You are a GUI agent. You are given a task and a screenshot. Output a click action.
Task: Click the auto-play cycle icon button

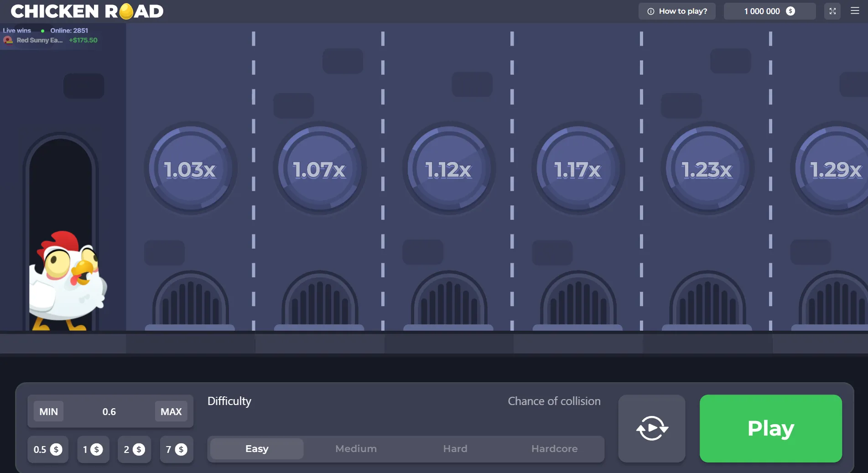[x=651, y=428]
